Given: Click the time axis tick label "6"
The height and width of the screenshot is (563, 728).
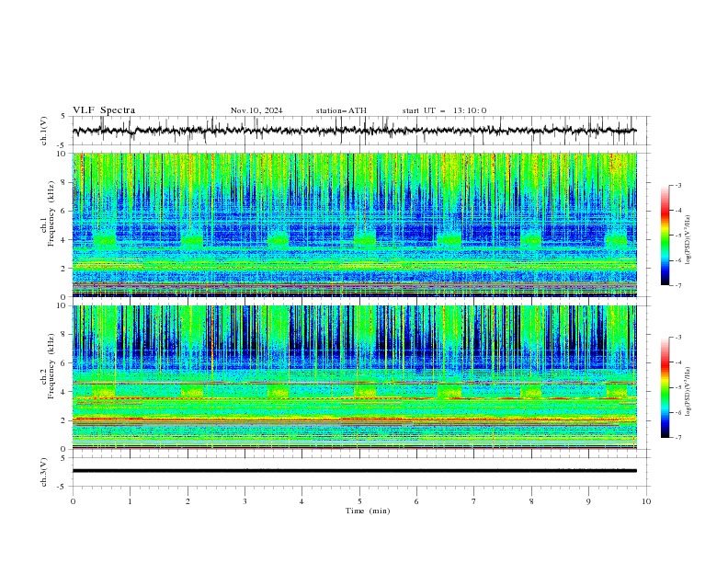Looking at the screenshot, I should (x=416, y=501).
